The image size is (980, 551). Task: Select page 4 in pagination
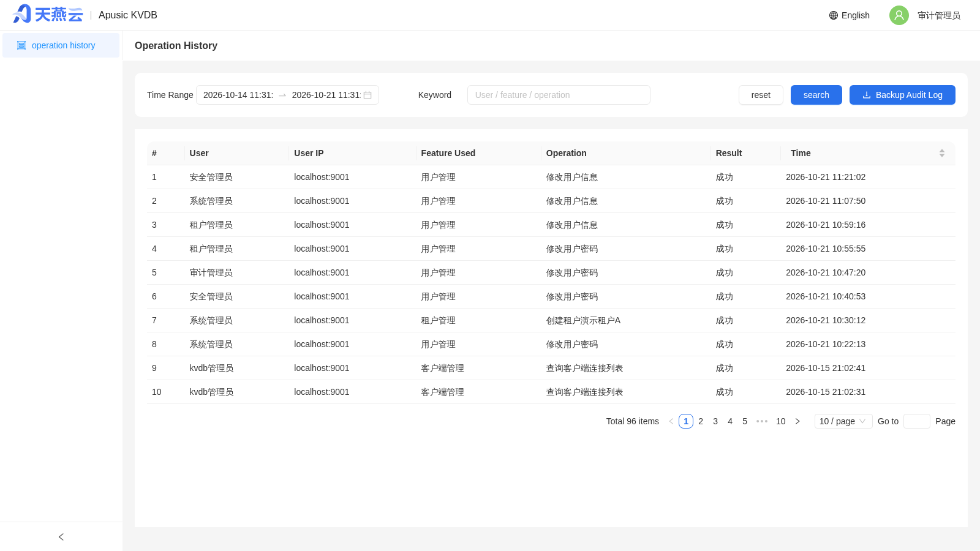(730, 421)
